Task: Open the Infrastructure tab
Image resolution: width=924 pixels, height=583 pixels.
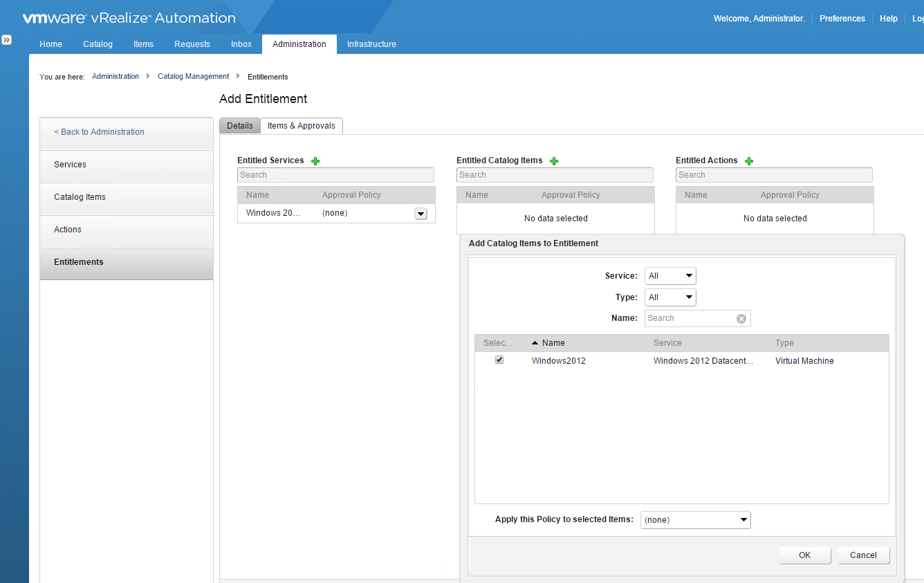Action: click(x=371, y=44)
